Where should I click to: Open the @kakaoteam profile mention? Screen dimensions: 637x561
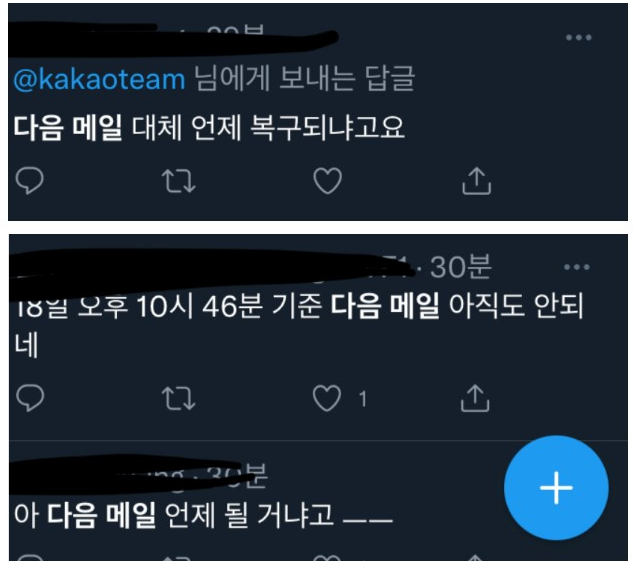100,79
